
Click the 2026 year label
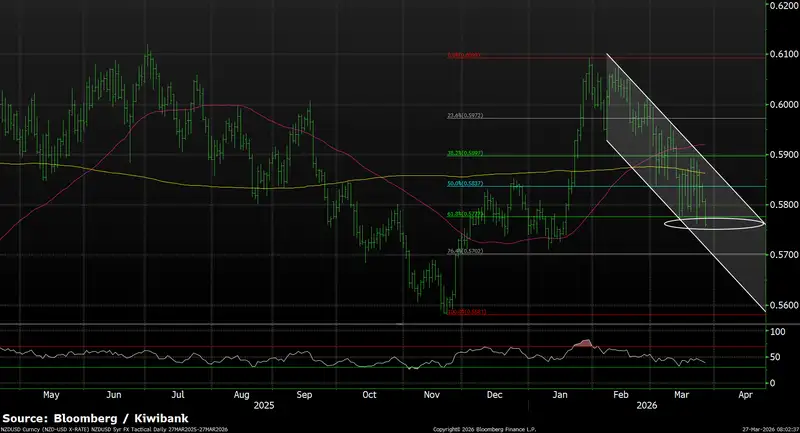click(x=646, y=406)
